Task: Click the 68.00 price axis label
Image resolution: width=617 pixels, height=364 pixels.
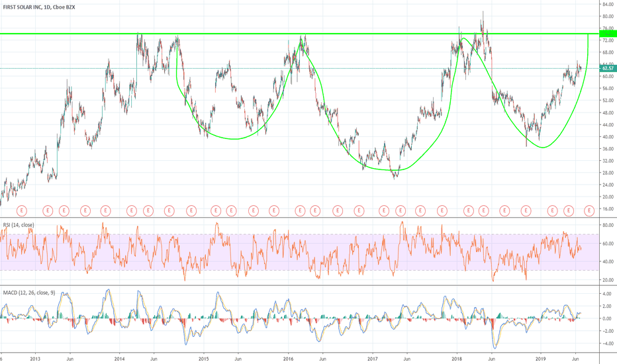Action: [608, 52]
